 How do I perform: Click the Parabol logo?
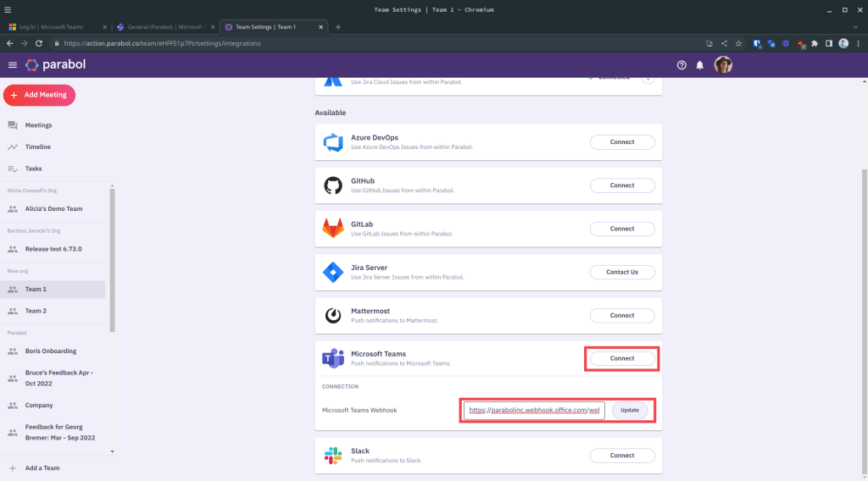click(55, 64)
